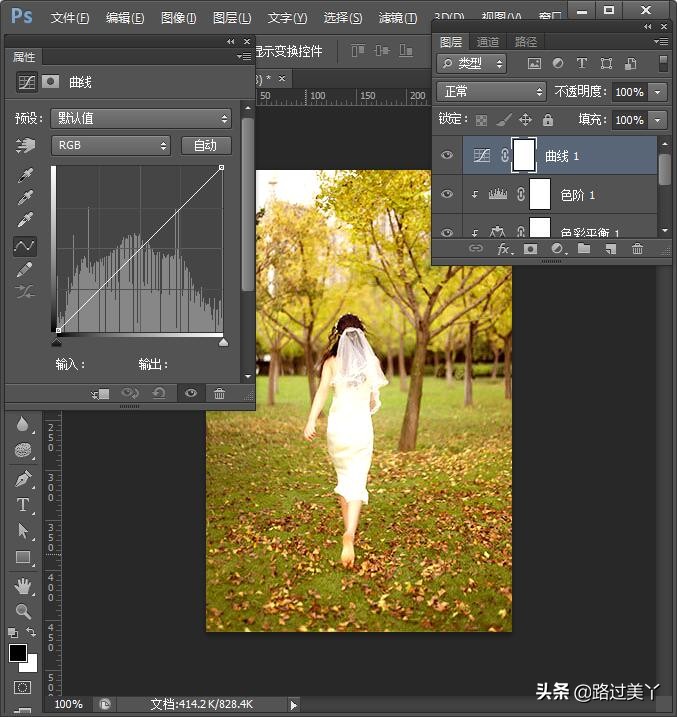Pick the black point eyedropper

(25, 175)
